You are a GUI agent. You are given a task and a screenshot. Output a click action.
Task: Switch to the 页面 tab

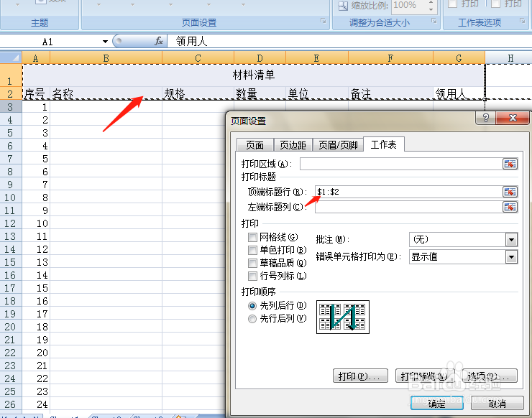pos(254,145)
